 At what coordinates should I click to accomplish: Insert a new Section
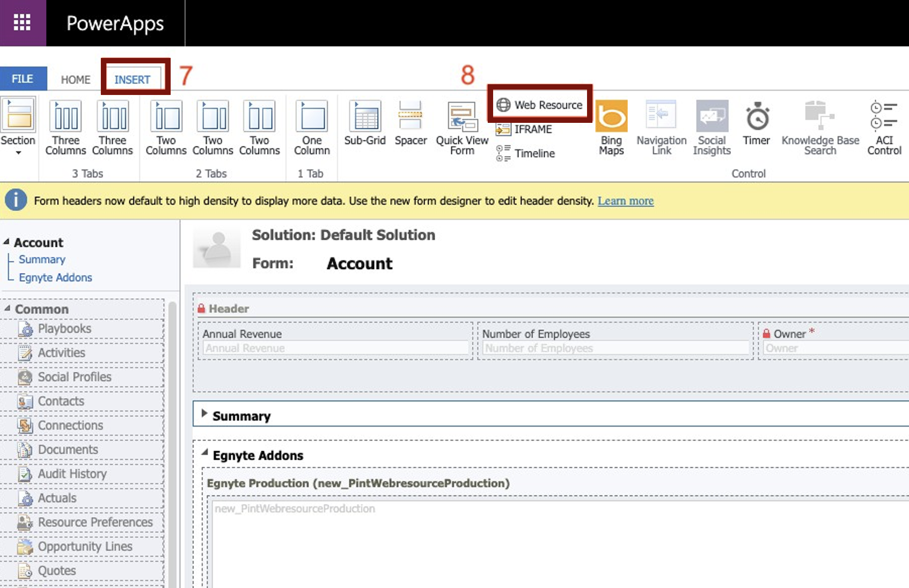(x=18, y=122)
